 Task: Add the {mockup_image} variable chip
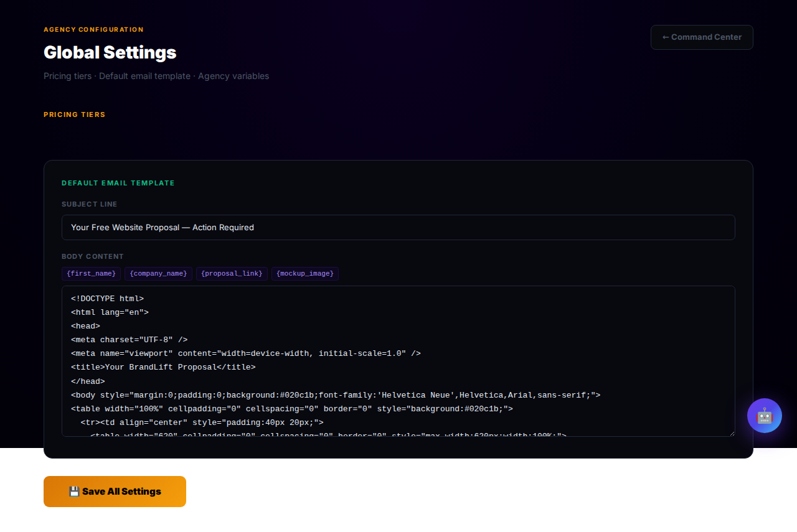click(304, 274)
